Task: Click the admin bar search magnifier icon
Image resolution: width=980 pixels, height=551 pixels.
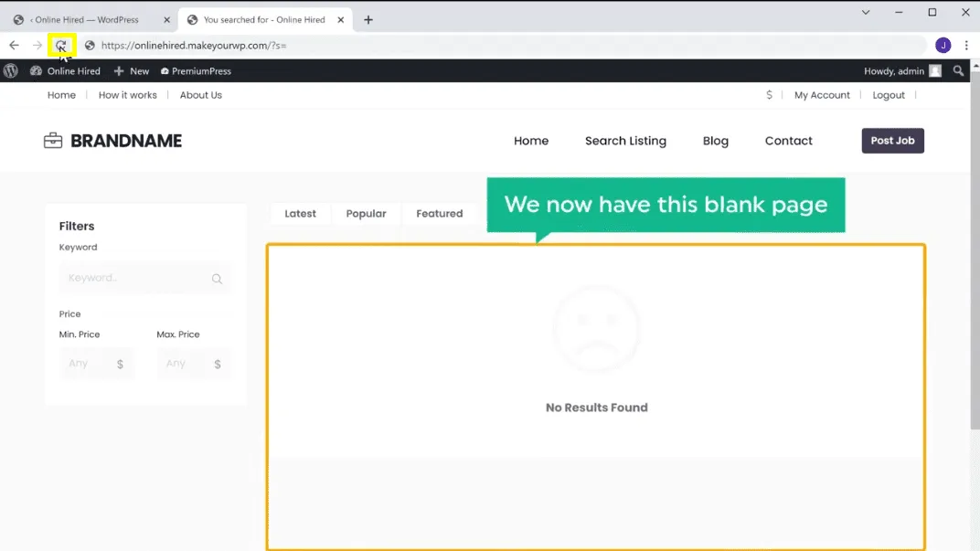Action: pyautogui.click(x=958, y=70)
